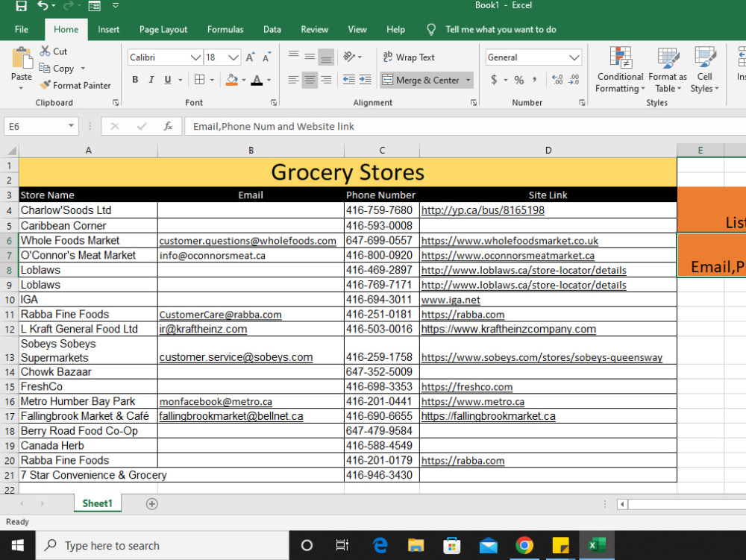Click the formula bar text

[274, 127]
